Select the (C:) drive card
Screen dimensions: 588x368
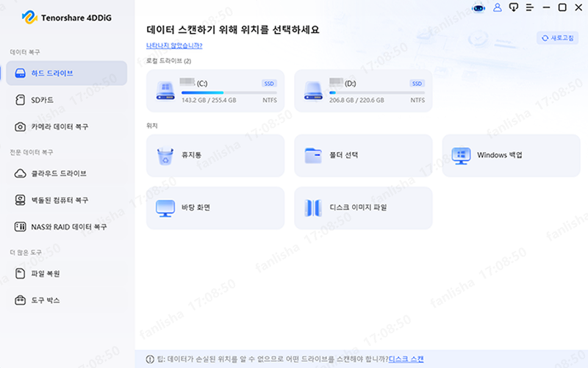click(x=215, y=90)
